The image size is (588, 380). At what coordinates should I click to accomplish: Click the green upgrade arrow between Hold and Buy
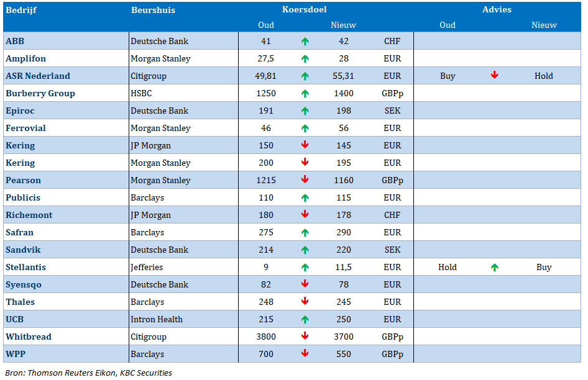pyautogui.click(x=495, y=268)
